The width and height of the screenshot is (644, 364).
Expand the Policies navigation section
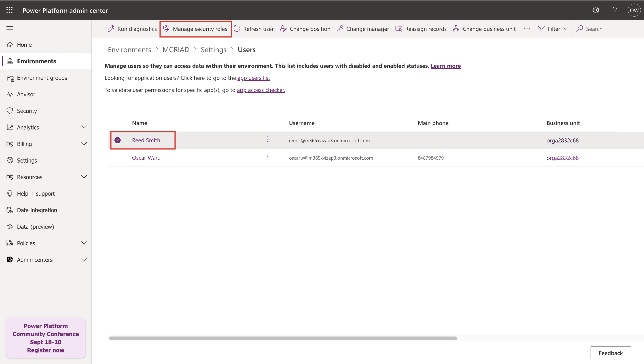(x=84, y=243)
